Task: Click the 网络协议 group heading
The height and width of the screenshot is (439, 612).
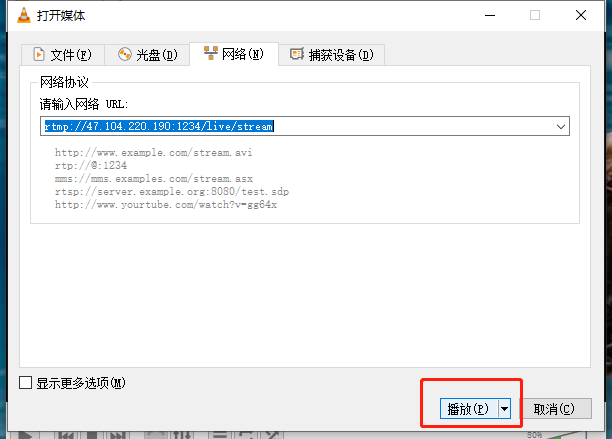Action: [64, 82]
